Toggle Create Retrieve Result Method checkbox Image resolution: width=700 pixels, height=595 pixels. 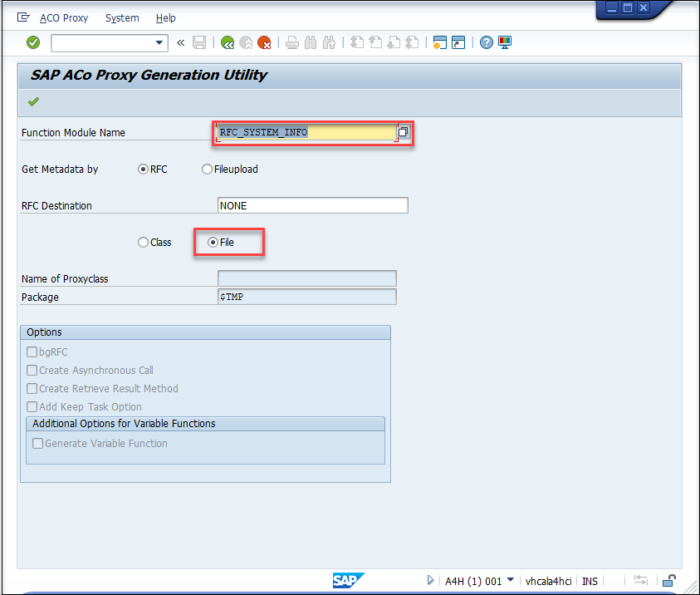click(x=32, y=389)
